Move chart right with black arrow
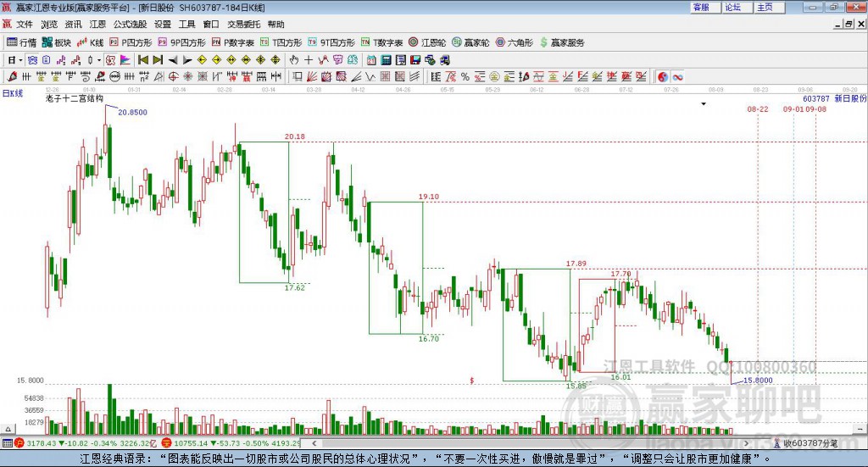This screenshot has height=467, width=868. [x=187, y=60]
